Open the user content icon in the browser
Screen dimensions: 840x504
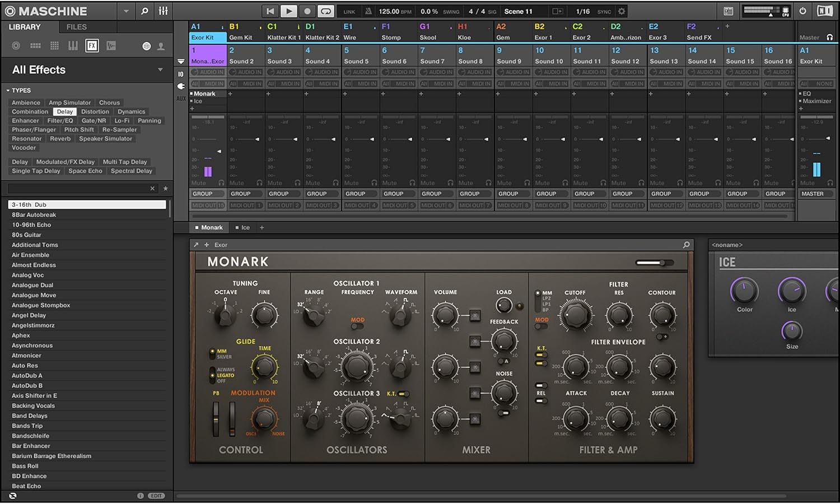point(161,46)
